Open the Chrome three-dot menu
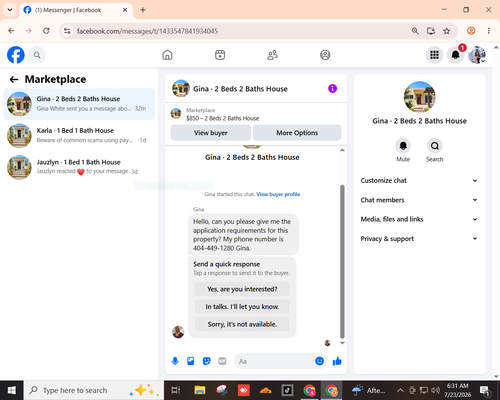The width and height of the screenshot is (500, 400). (x=489, y=31)
